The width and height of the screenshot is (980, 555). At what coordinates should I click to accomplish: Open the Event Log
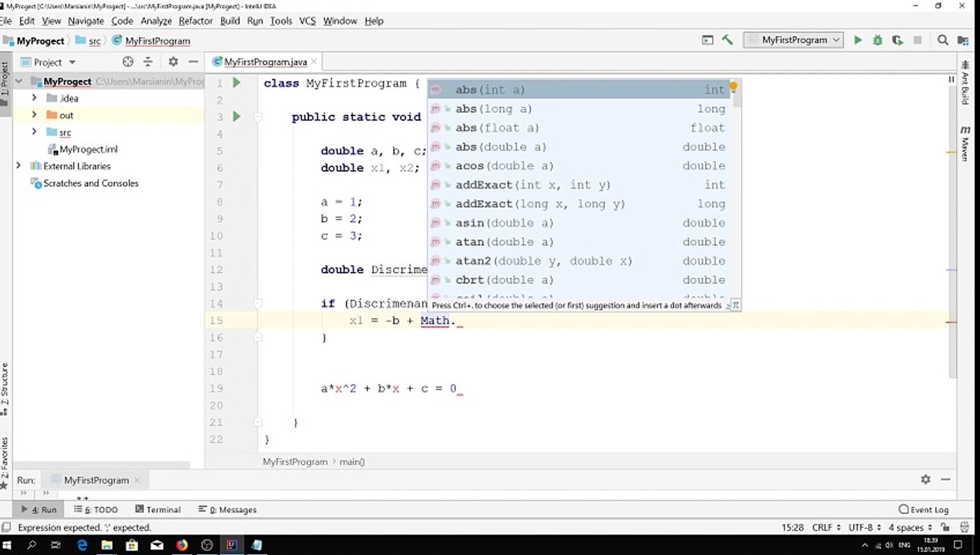(x=924, y=510)
